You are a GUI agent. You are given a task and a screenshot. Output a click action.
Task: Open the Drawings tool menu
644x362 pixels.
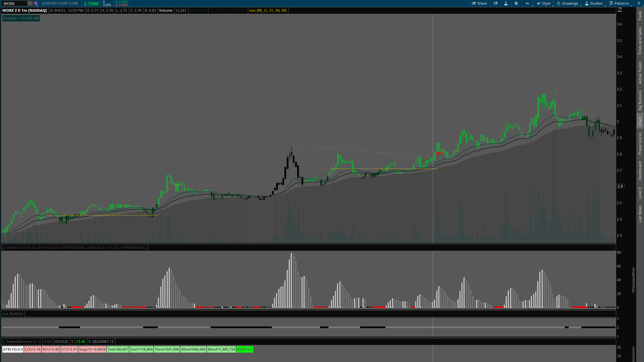[x=568, y=3]
